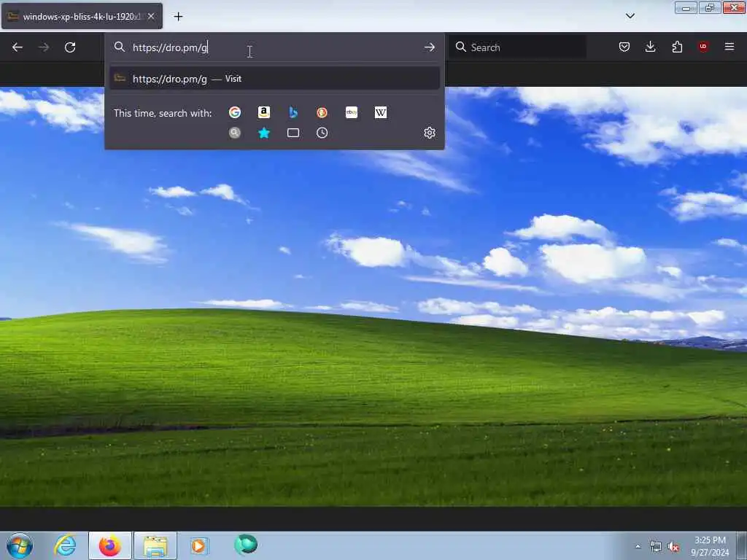Open the Pocket save icon
The image size is (747, 560).
[624, 47]
